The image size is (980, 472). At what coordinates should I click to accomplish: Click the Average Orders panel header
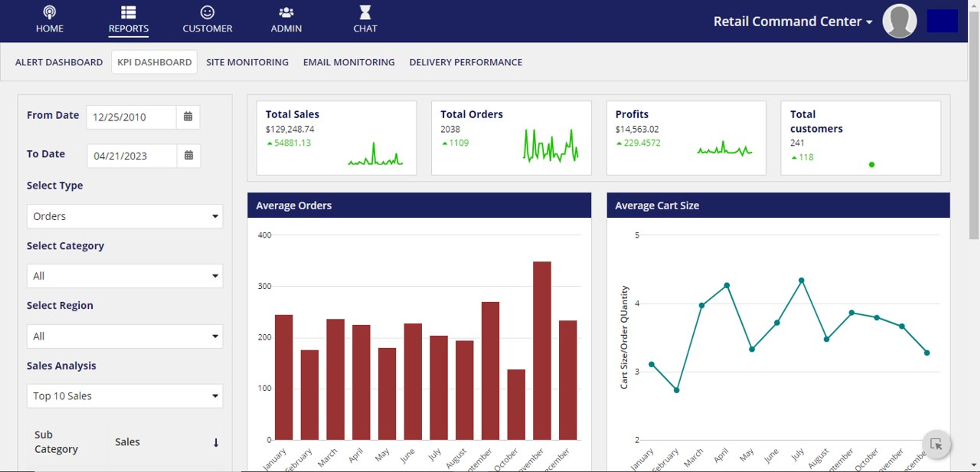click(x=419, y=205)
